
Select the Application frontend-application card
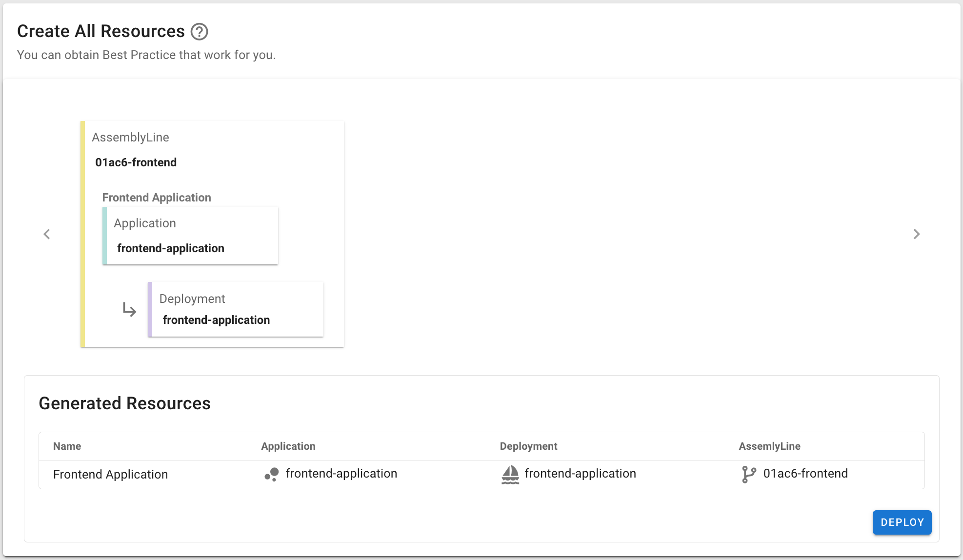(191, 236)
